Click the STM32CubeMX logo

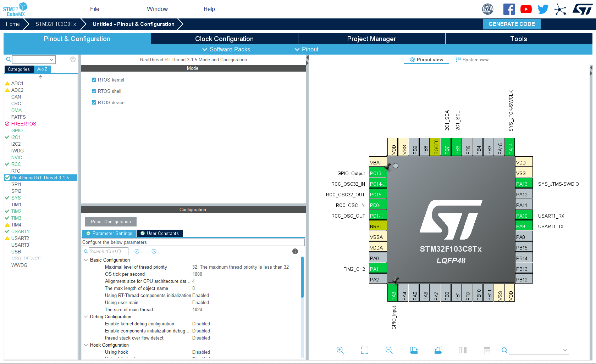[15, 9]
